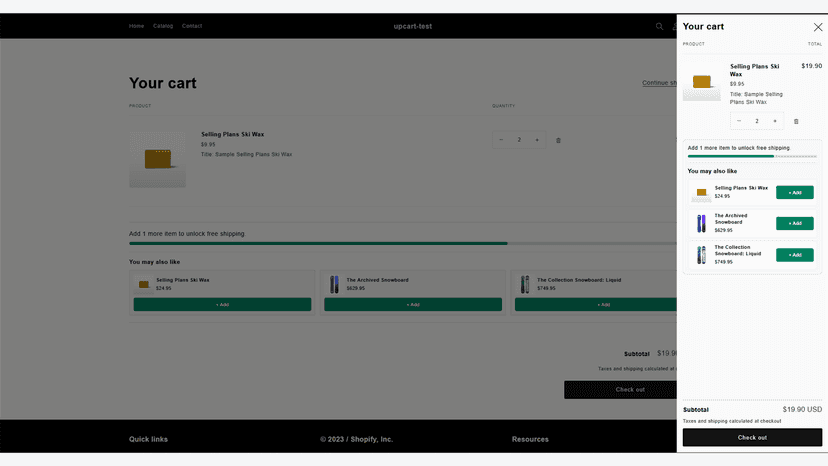Open Selling Plans Ski Wax title in drawer

(754, 70)
